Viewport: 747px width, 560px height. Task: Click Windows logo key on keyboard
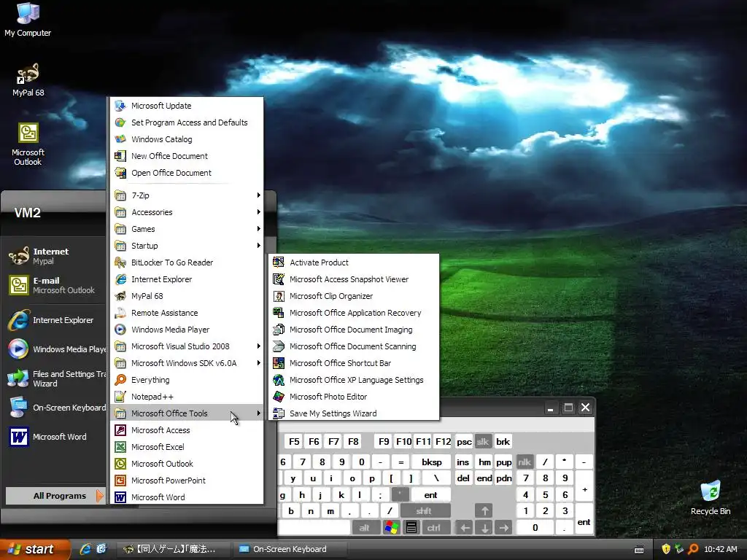coord(392,527)
